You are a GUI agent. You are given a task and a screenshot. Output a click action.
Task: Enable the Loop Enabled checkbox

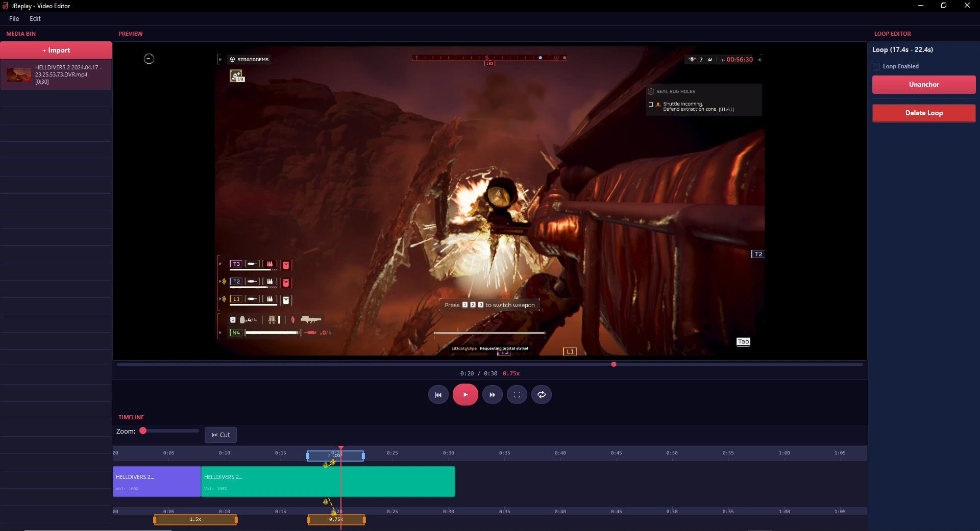point(876,66)
